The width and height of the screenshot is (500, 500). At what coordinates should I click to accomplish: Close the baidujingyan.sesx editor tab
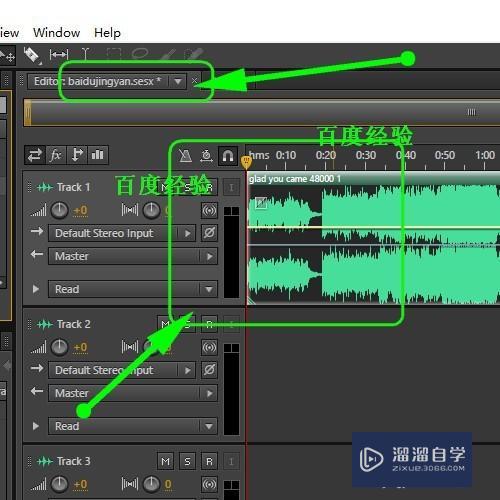pos(194,81)
